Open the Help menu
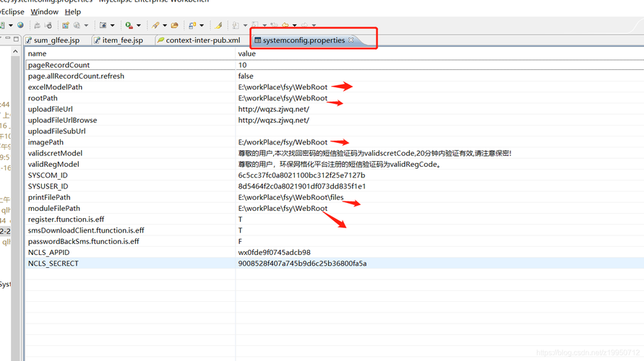Screen dimensions: 644x361 point(73,12)
